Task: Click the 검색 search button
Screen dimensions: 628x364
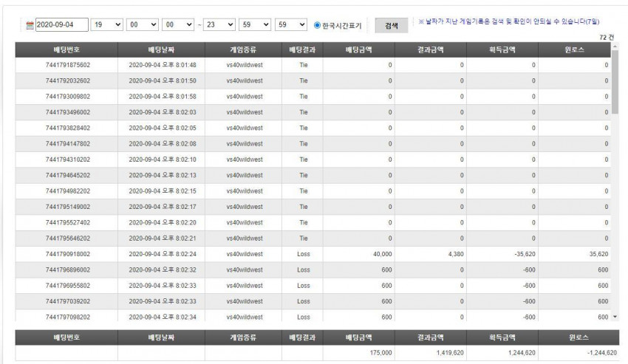Action: pos(392,26)
